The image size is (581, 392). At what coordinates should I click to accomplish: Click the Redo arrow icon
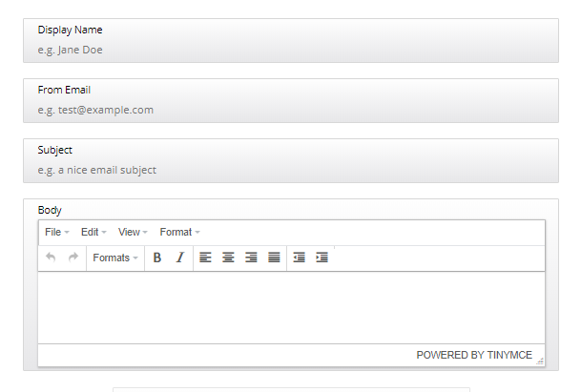pos(73,258)
